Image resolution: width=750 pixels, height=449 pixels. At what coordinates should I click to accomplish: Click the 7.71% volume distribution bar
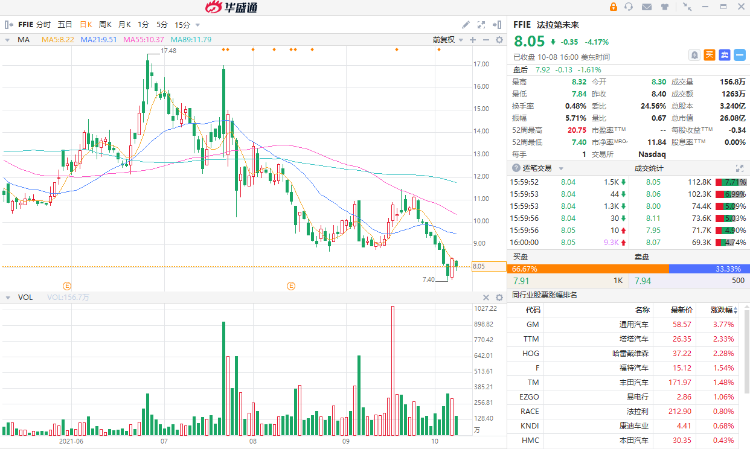(731, 182)
